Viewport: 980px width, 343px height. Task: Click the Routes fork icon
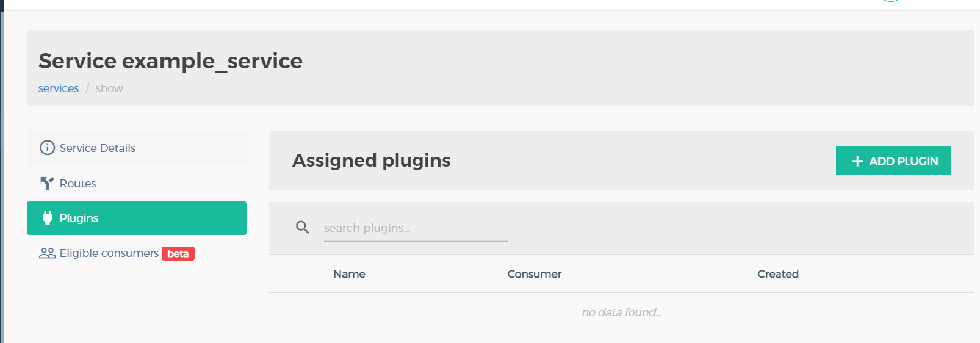point(47,183)
